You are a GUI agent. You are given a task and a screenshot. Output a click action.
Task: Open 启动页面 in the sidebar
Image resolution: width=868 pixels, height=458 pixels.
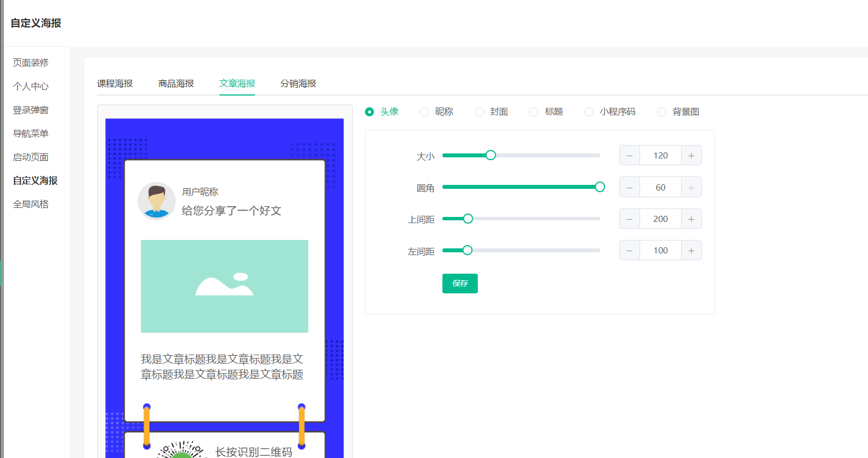pyautogui.click(x=31, y=157)
